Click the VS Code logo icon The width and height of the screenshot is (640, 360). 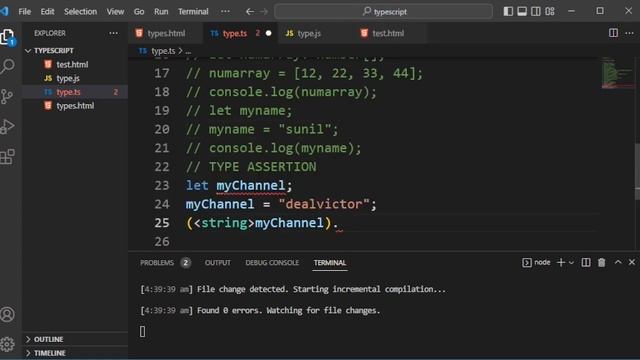(x=5, y=11)
